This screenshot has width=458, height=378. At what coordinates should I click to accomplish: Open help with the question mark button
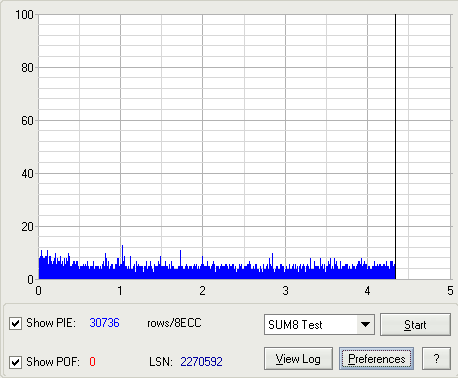[x=436, y=359]
